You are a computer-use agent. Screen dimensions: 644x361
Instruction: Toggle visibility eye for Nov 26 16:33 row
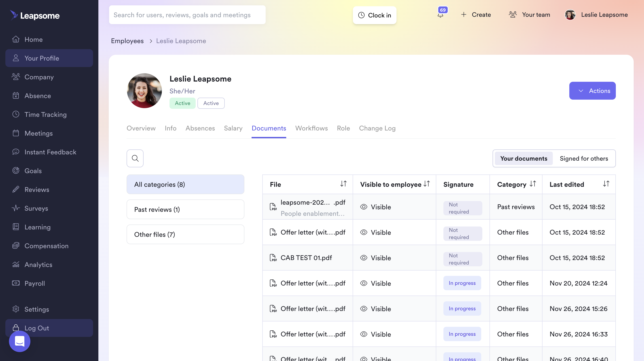(x=364, y=334)
